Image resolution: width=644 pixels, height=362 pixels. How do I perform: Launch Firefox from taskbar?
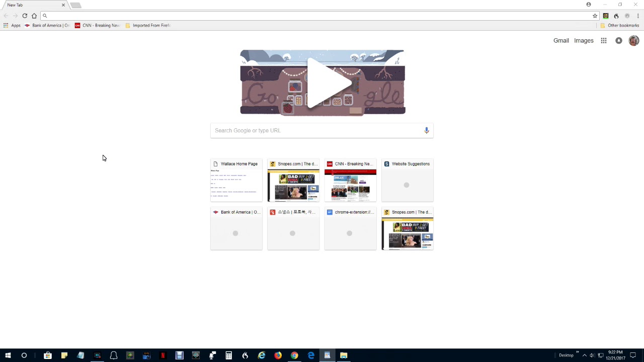278,355
